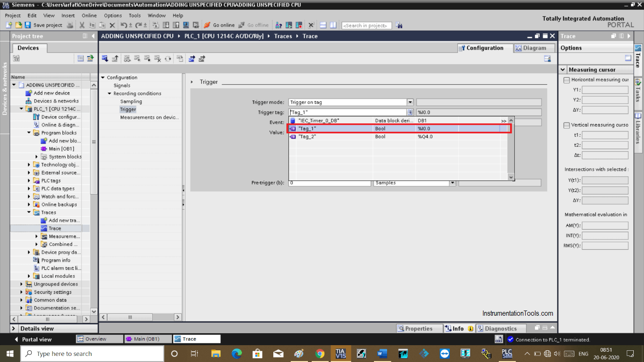Image resolution: width=644 pixels, height=362 pixels.
Task: Expand the Details view panel
Action: [x=15, y=328]
